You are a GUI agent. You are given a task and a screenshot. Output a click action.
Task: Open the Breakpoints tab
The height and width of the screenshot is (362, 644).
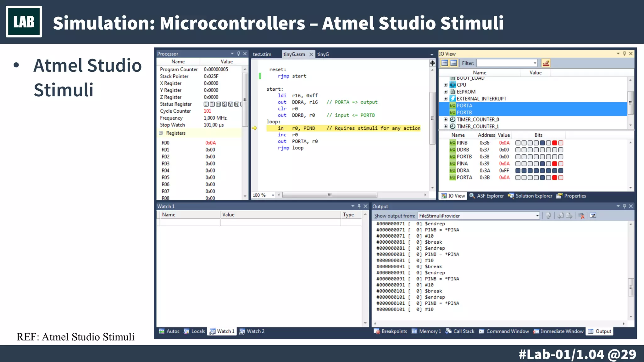[x=391, y=331]
